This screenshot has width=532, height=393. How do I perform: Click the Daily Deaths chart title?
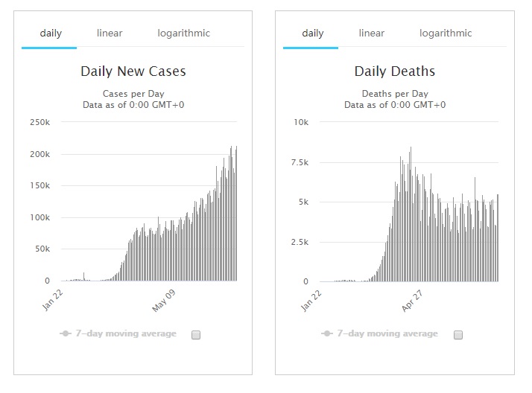395,71
